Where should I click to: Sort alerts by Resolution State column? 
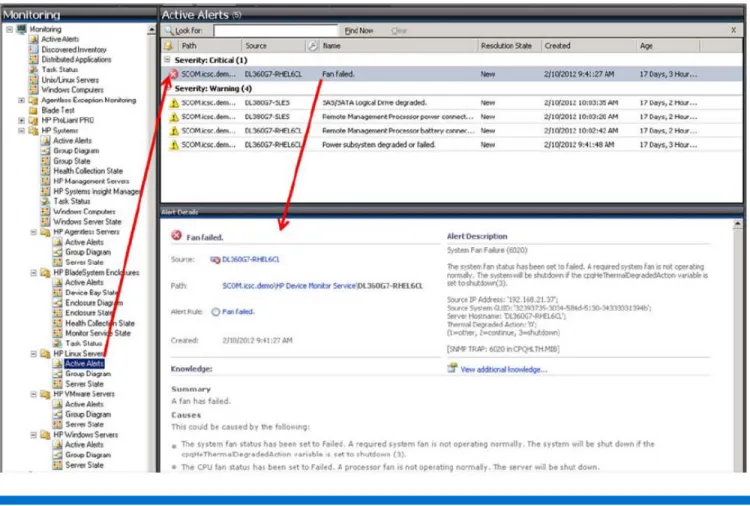click(x=509, y=46)
